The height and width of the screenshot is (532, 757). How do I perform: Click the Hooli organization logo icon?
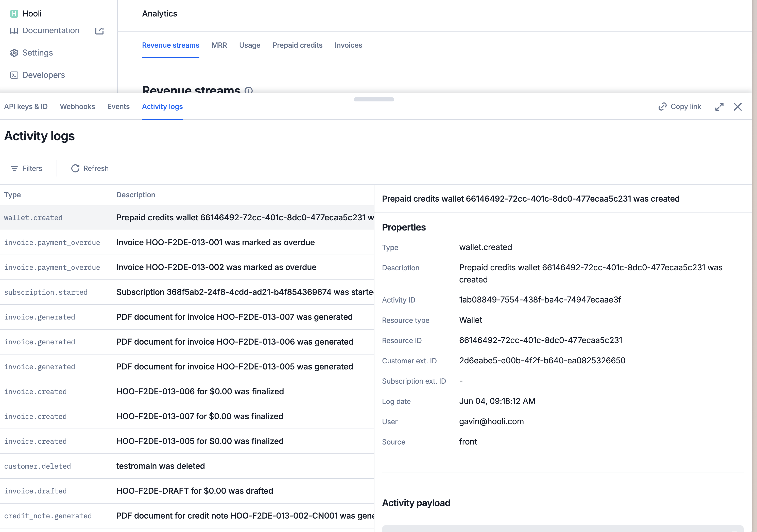pos(14,13)
